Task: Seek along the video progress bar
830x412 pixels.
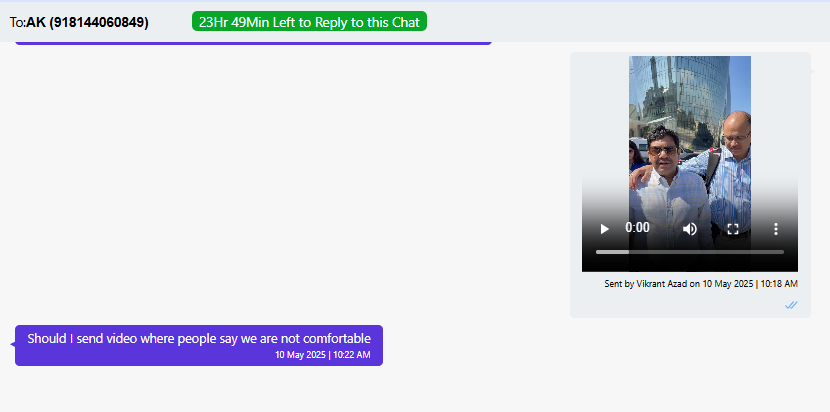Action: click(690, 252)
